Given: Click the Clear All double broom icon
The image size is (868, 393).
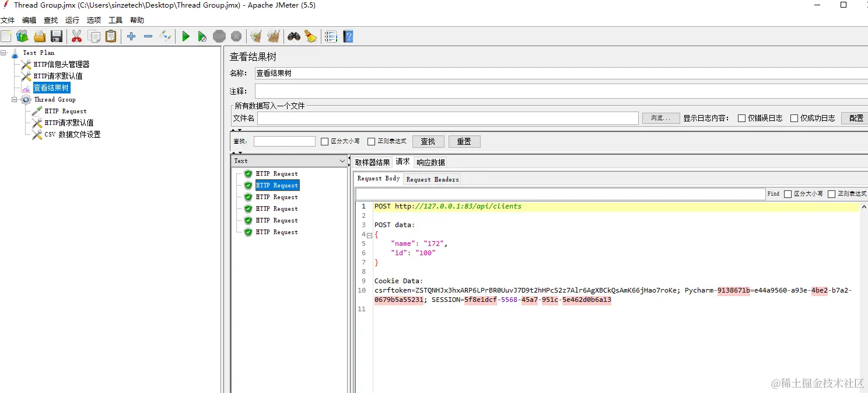Looking at the screenshot, I should tap(273, 37).
